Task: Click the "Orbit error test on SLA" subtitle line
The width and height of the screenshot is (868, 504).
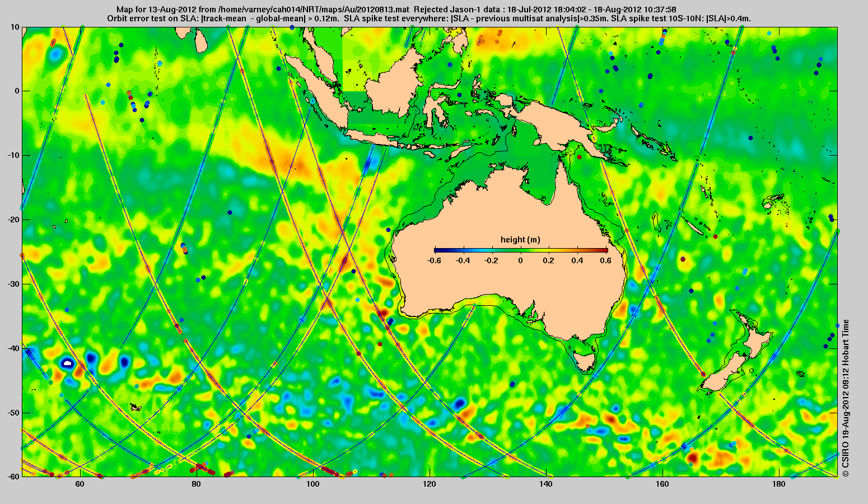Action: coord(428,18)
